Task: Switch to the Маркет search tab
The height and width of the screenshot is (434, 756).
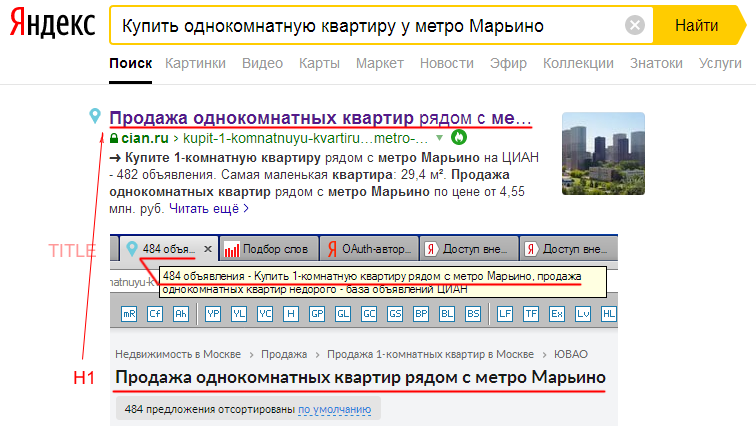Action: pyautogui.click(x=380, y=63)
